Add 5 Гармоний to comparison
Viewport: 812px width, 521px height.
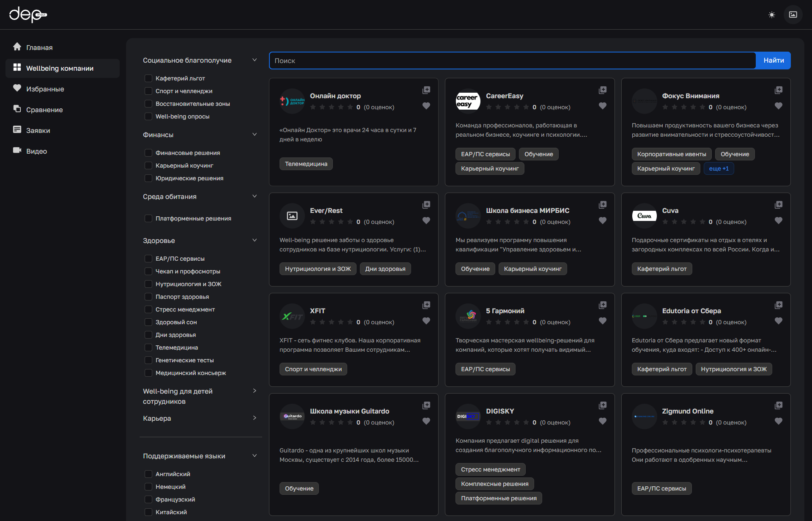(603, 305)
